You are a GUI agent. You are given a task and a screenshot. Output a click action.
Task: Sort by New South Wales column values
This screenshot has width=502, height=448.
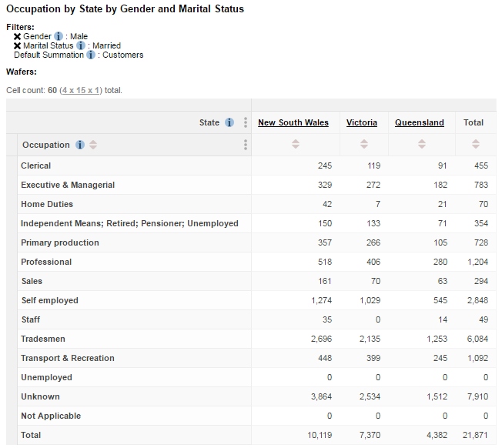click(x=296, y=144)
